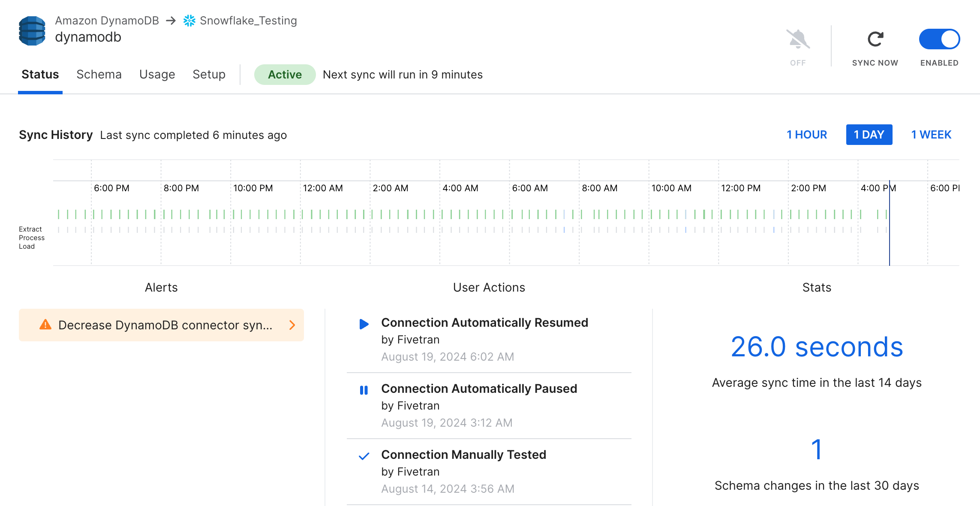Click the blue play icon for Resumed
The image size is (980, 506).
[364, 324]
